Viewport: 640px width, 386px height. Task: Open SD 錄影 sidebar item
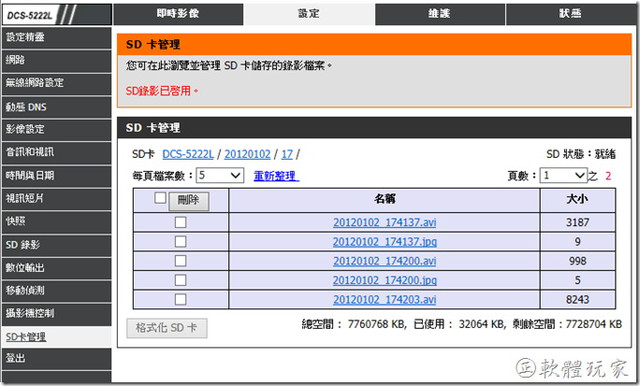56,245
